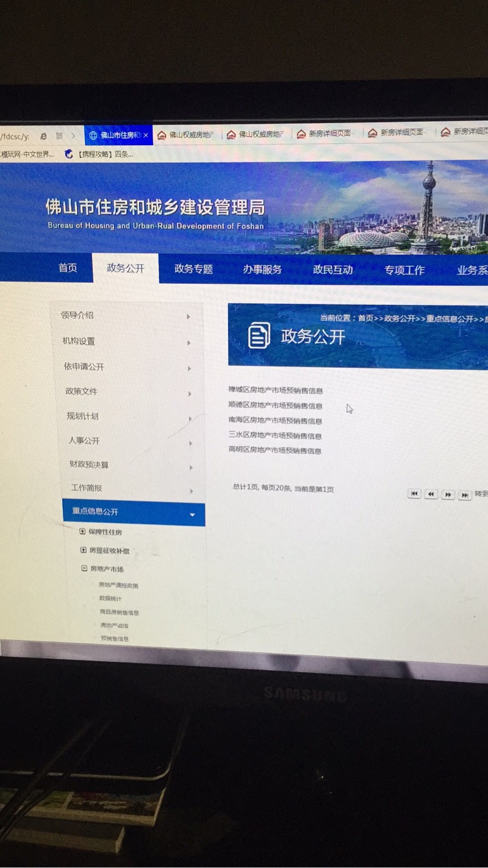
Task: Open the 政务专题 navigation menu
Action: coord(193,269)
